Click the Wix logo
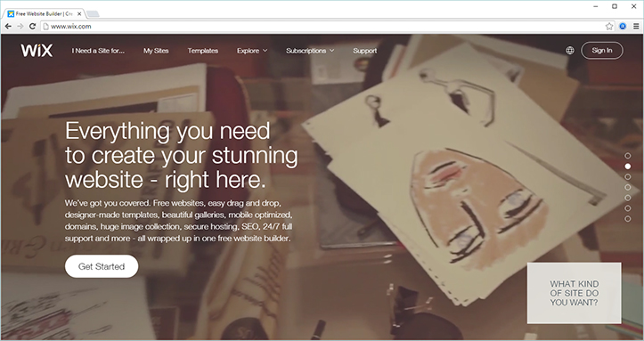The image size is (644, 341). point(37,51)
